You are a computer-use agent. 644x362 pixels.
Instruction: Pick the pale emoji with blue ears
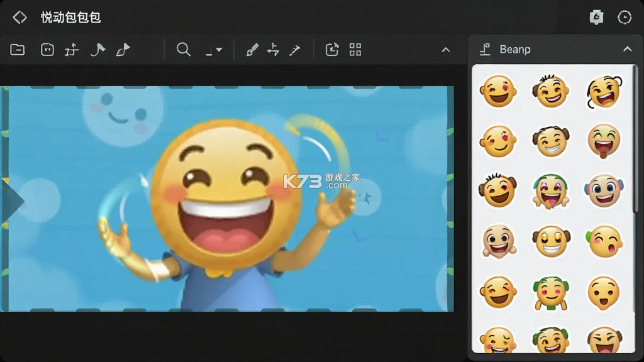[x=604, y=191]
